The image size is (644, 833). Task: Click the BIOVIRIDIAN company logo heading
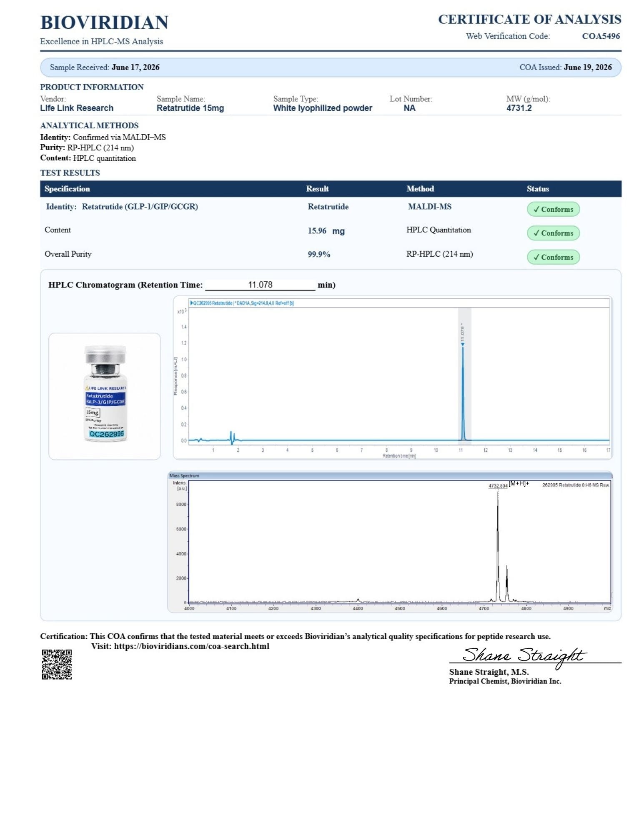(x=104, y=23)
